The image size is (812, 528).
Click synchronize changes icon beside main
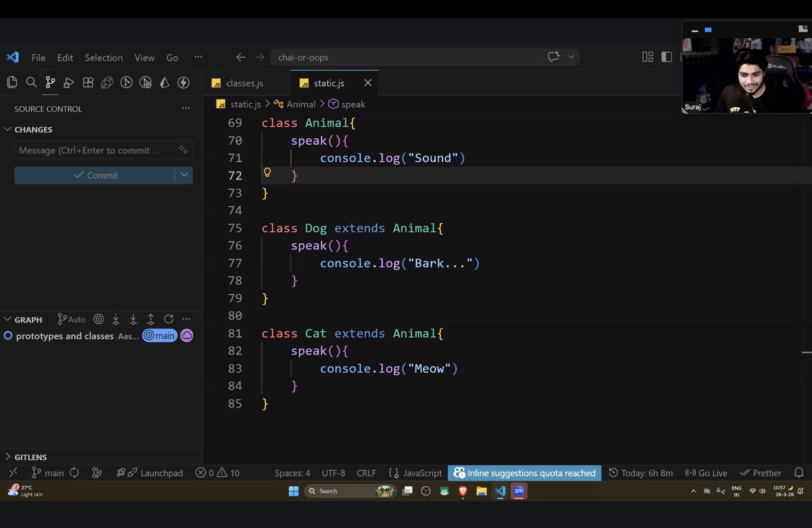[x=74, y=473]
